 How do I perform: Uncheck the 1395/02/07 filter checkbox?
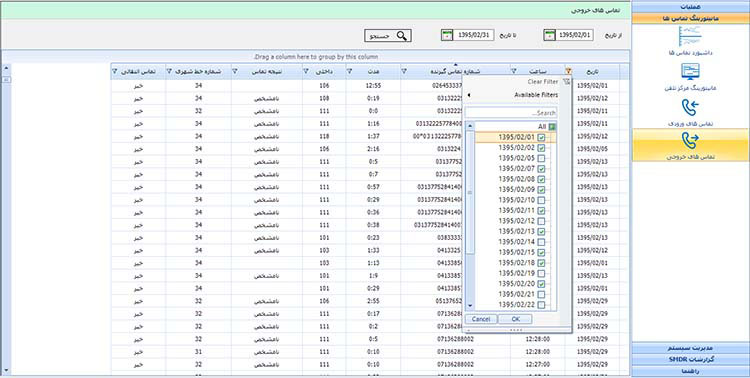coord(541,169)
